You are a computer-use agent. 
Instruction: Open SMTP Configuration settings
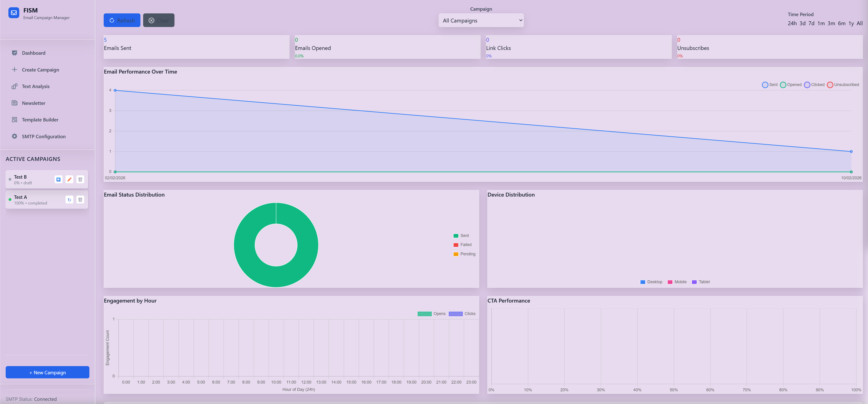(44, 136)
